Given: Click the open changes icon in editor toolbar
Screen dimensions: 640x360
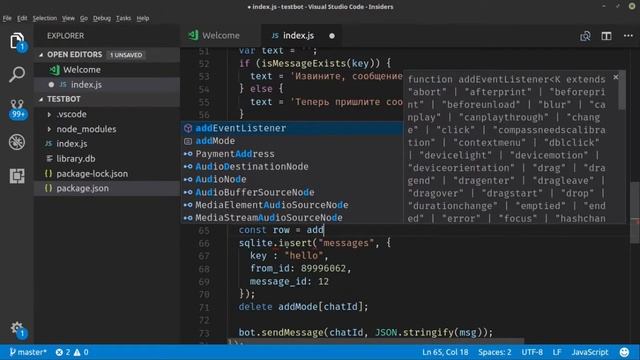Looking at the screenshot, I should [585, 36].
